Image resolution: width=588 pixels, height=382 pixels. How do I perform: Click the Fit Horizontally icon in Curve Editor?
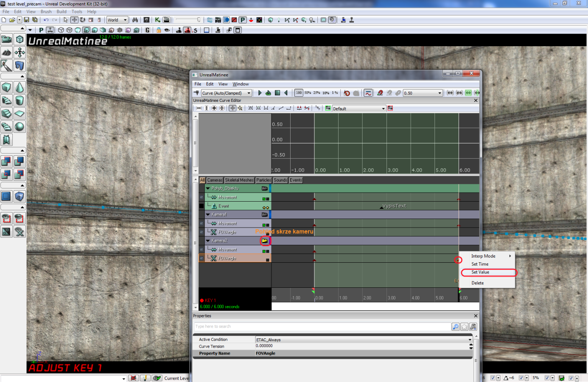tap(199, 108)
